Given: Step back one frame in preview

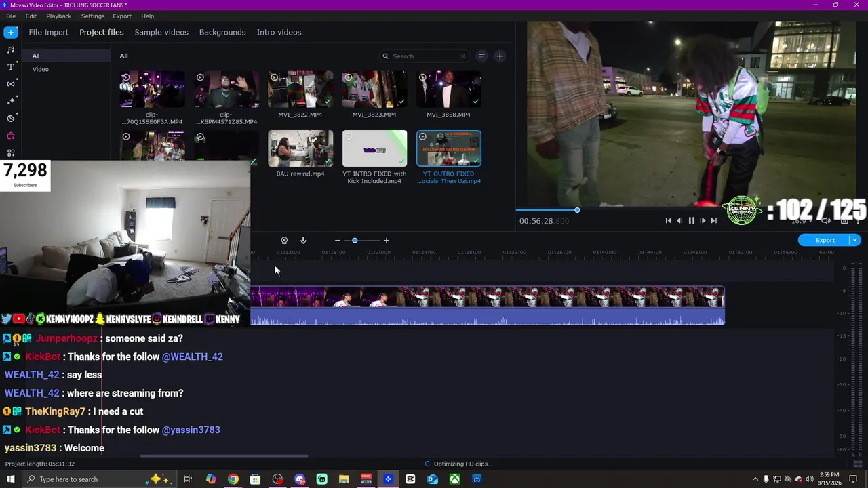Looking at the screenshot, I should (679, 220).
